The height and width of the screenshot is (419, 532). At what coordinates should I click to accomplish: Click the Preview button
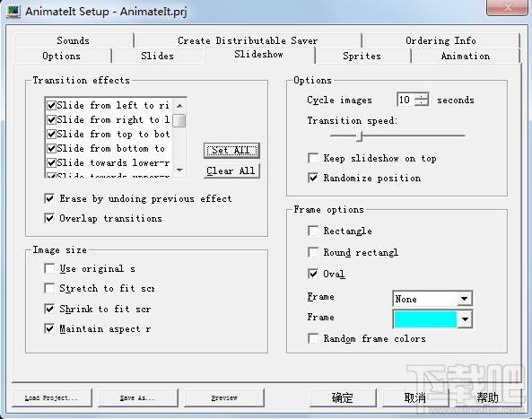tap(224, 397)
